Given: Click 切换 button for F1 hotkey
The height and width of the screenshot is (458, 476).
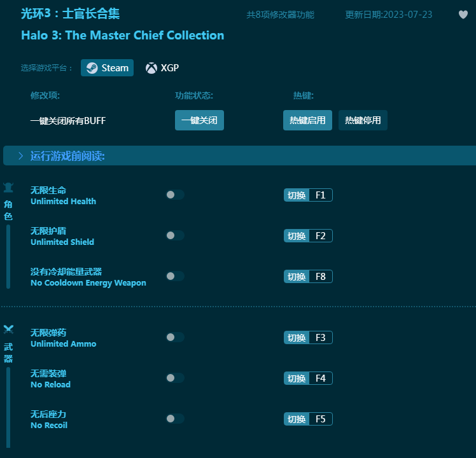Looking at the screenshot, I should pos(297,195).
